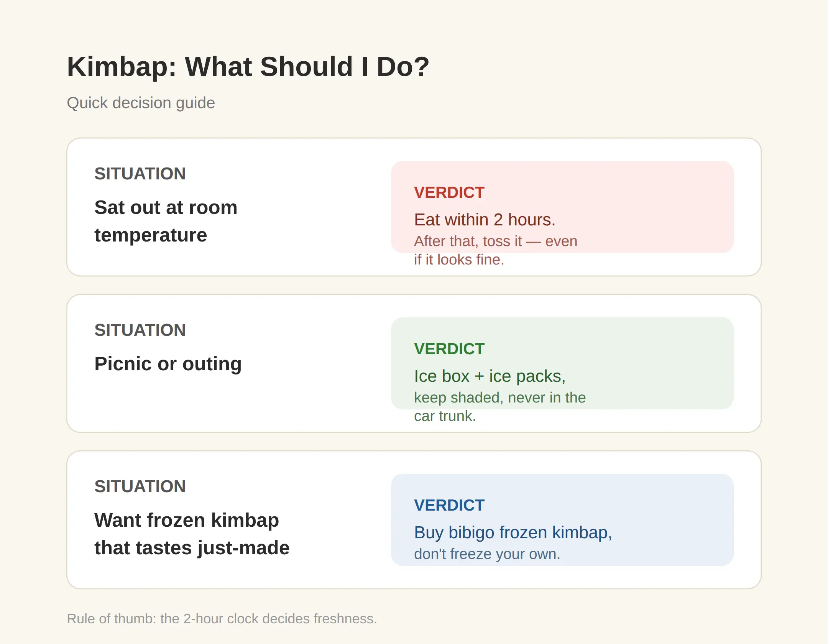Select the second SITUATION label
Viewport: 828px width, 644px height.
(140, 330)
